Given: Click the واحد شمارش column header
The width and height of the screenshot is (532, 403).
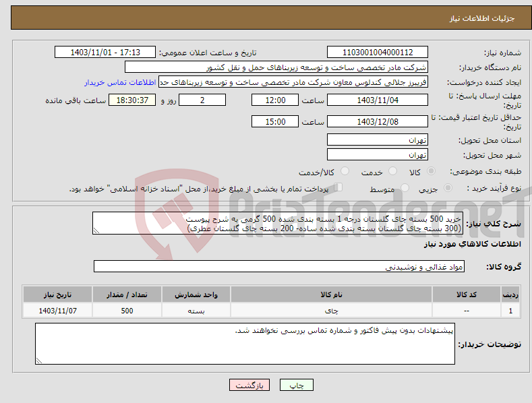Looking at the screenshot, I should [x=196, y=294].
